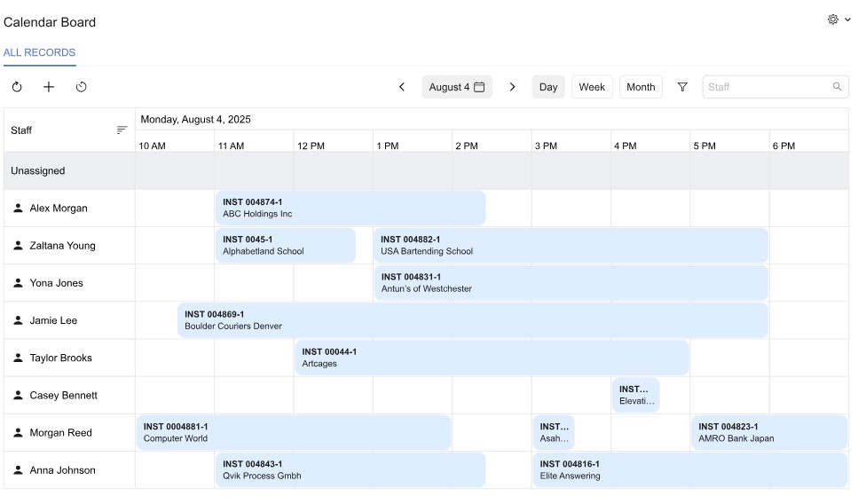The width and height of the screenshot is (858, 504).
Task: Select the ALL RECORDS tab
Action: click(39, 52)
